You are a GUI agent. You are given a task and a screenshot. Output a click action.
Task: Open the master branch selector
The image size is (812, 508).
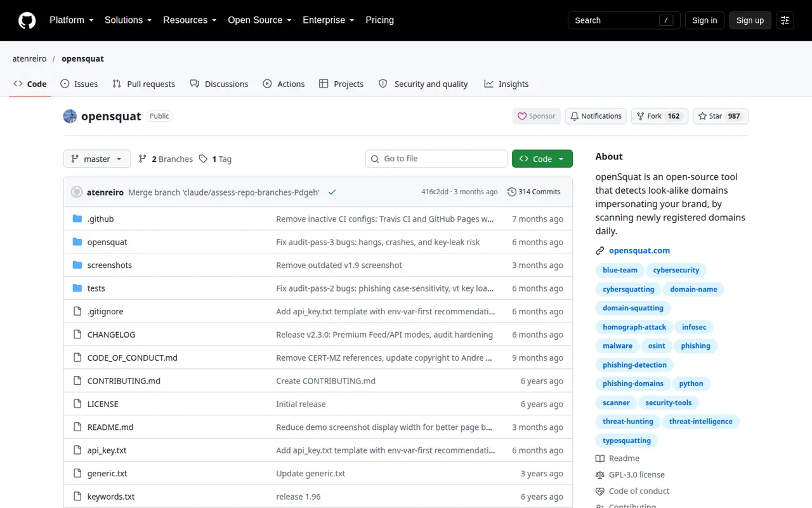point(97,159)
